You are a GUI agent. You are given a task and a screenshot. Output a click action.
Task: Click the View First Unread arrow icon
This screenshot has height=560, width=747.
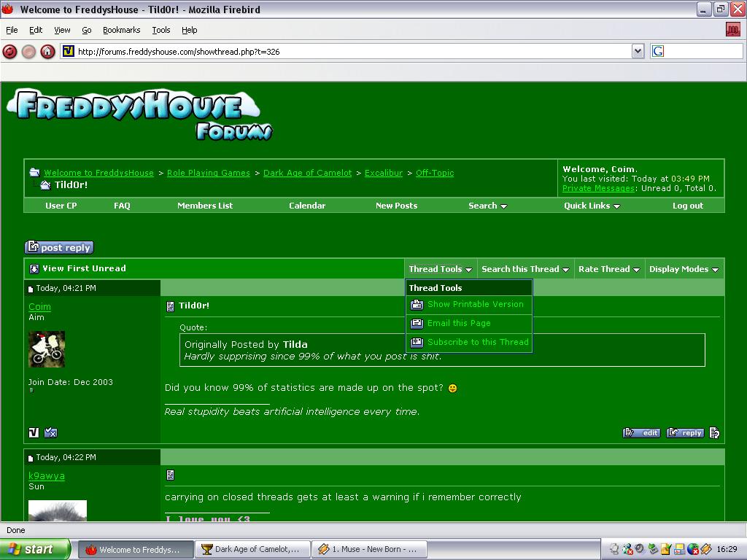point(34,269)
